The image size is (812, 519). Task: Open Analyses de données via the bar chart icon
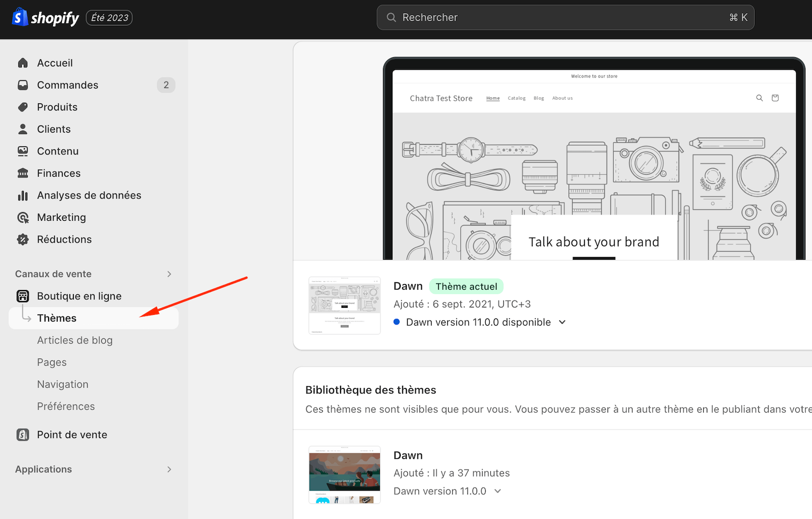click(23, 195)
